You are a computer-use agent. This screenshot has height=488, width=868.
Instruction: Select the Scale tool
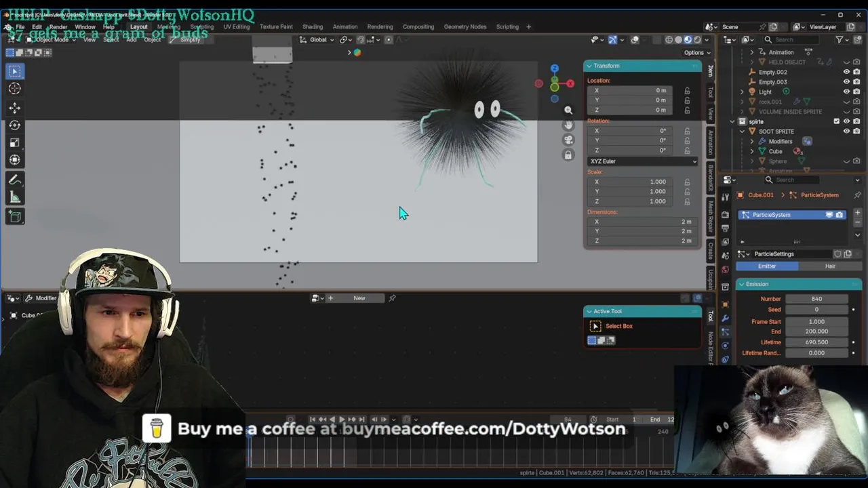[15, 142]
